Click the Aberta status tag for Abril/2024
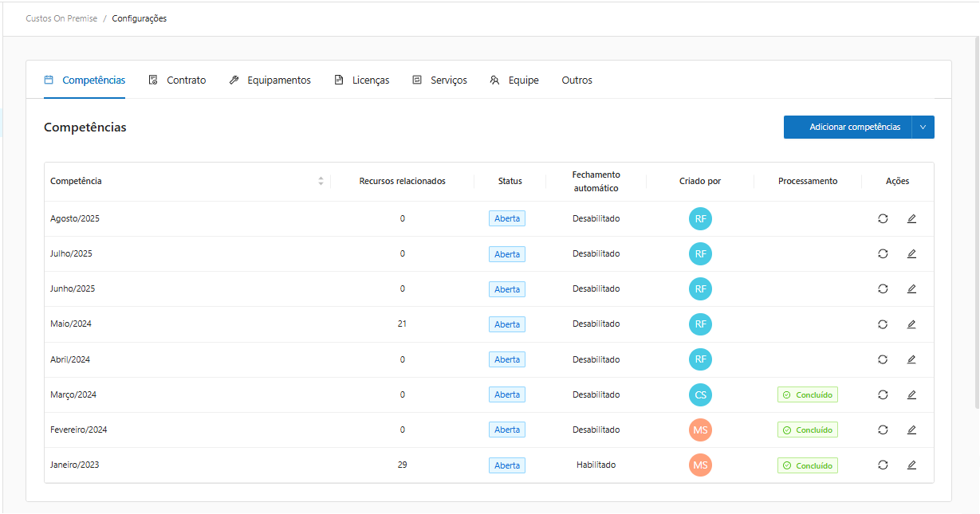The image size is (980, 514). pyautogui.click(x=507, y=359)
